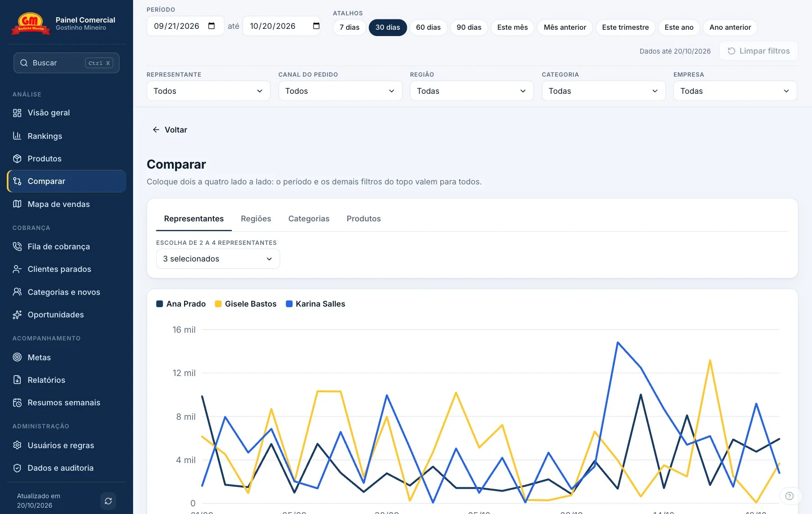The image size is (812, 514).
Task: Expand the Representante filter dropdown
Action: coord(208,91)
